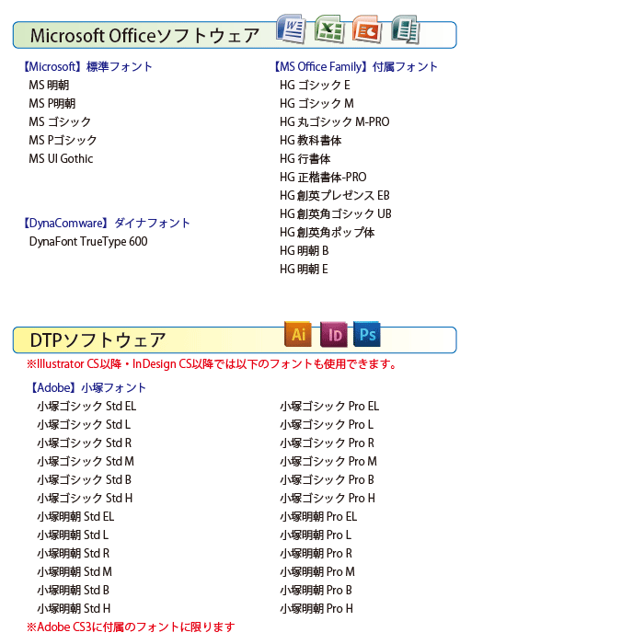Select 小塚ゴシック Std M entry

[x=86, y=461]
